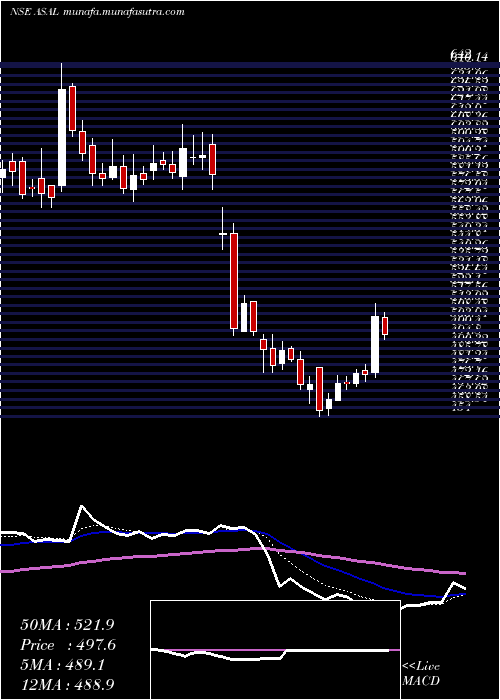Select the Price : 497.6 value
The image size is (500, 700).
[68, 645]
